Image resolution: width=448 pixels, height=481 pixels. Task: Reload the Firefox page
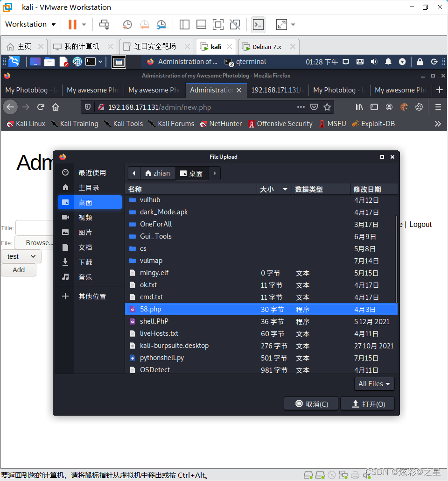tap(41, 107)
